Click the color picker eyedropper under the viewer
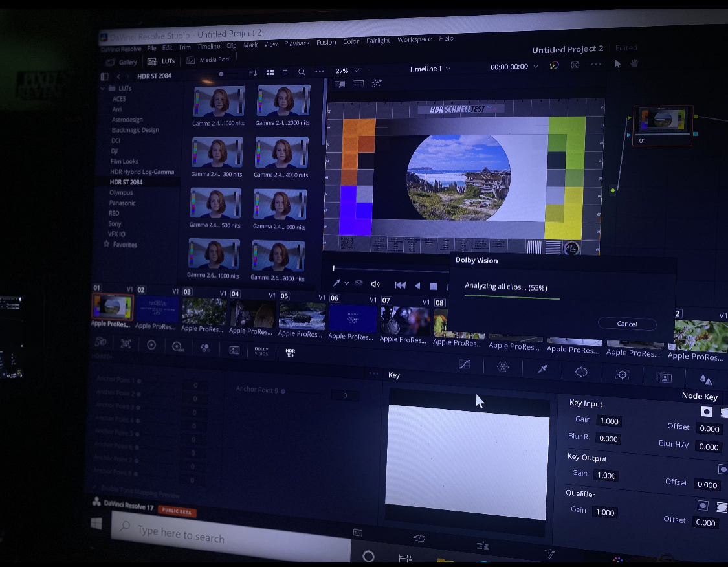Screen dimensions: 728x567 [336, 283]
